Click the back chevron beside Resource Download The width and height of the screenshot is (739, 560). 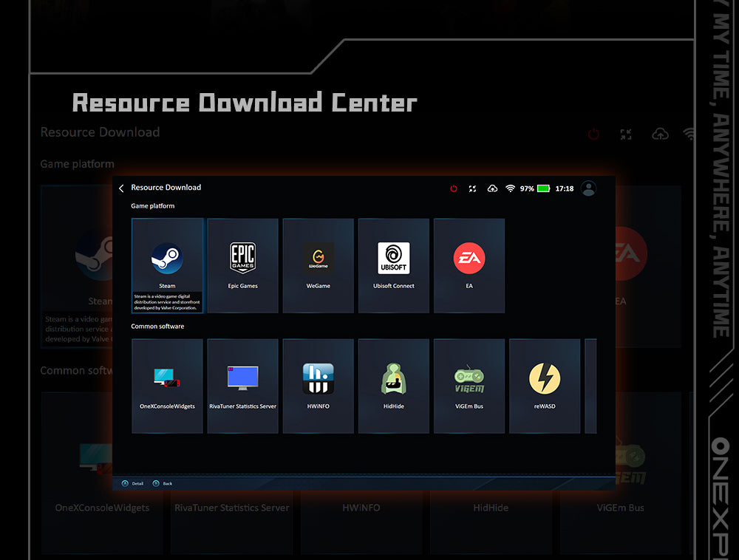click(121, 188)
